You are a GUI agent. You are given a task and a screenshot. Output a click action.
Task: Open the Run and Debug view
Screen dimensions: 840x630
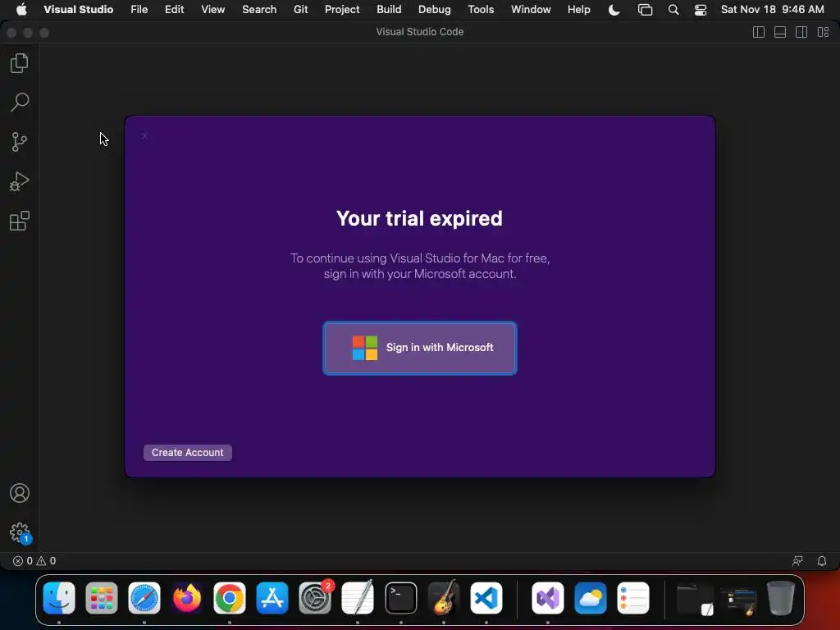click(x=20, y=181)
